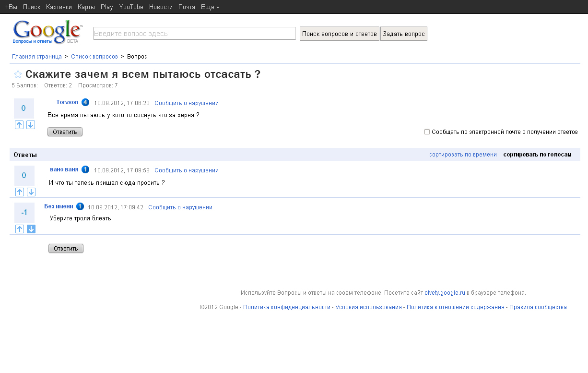Downvote the question by Torvson
This screenshot has width=588, height=373.
[x=31, y=125]
